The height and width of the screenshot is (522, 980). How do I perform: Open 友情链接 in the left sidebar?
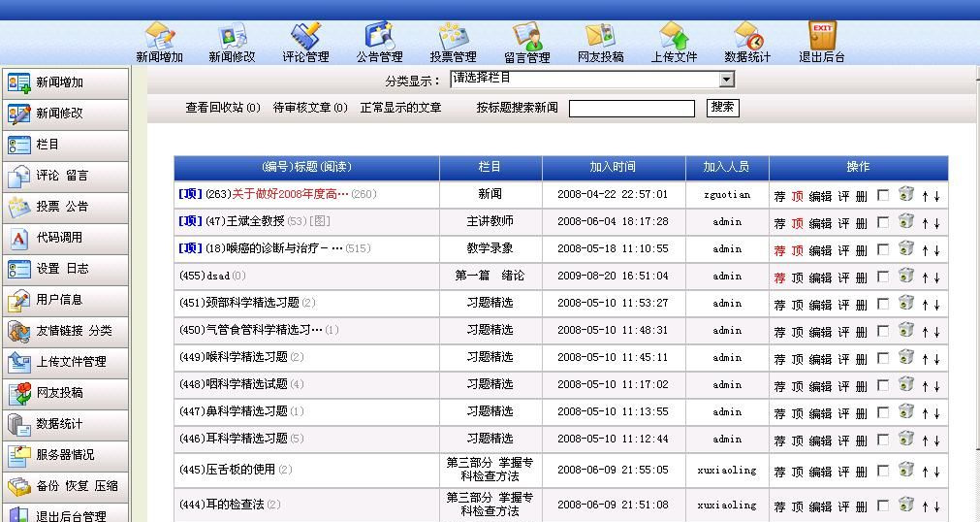pyautogui.click(x=59, y=331)
